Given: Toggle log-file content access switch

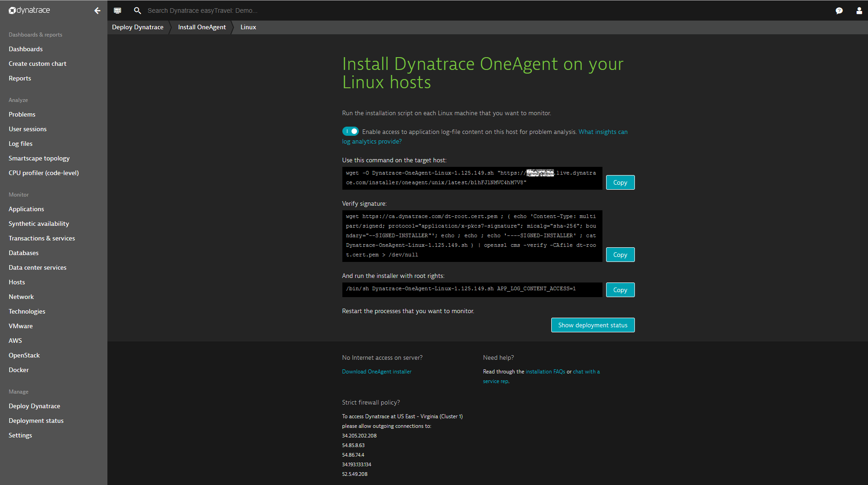Looking at the screenshot, I should click(351, 131).
